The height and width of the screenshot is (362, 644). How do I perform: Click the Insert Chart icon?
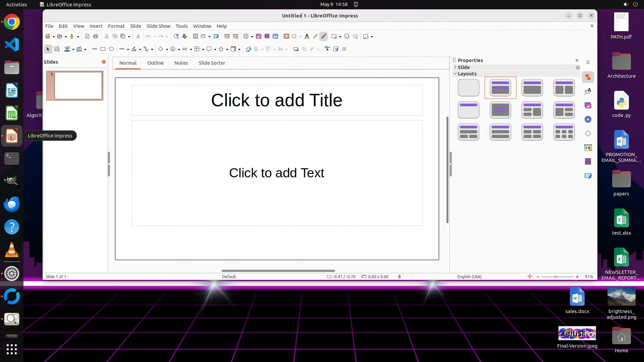275,37
